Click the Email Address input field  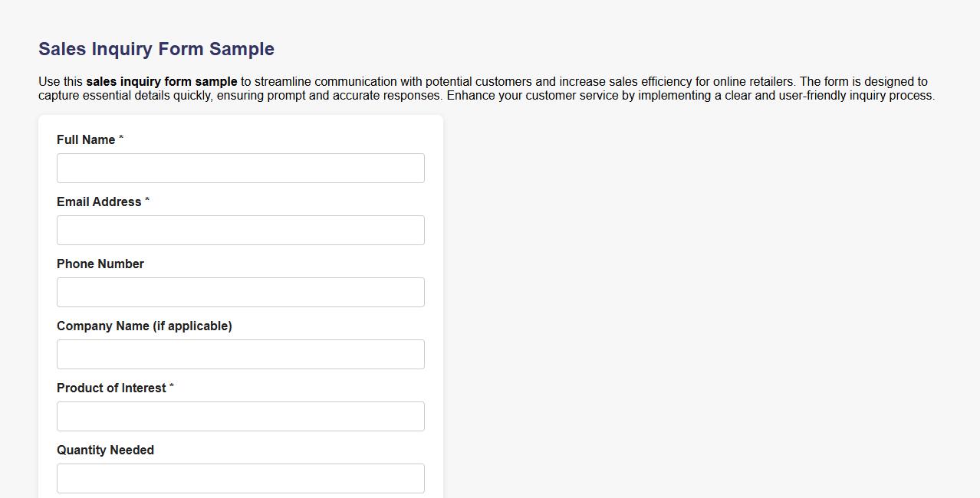[240, 230]
